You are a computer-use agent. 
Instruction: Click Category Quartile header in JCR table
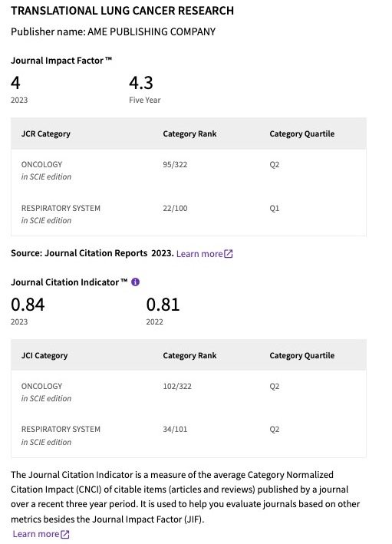coord(301,134)
